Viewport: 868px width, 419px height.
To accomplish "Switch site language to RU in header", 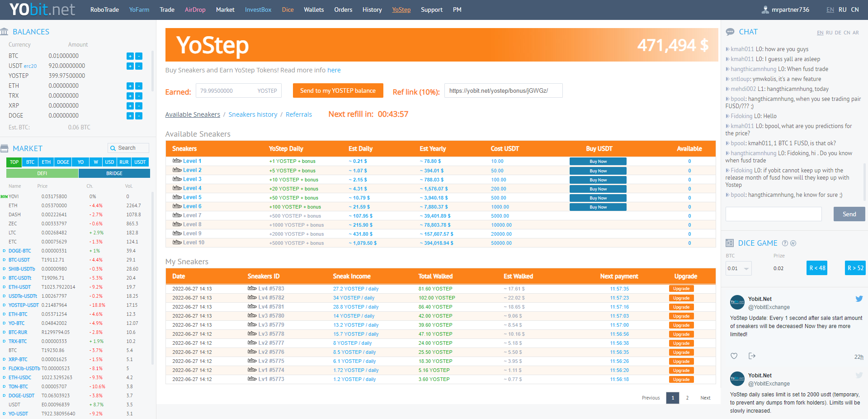I will (843, 10).
